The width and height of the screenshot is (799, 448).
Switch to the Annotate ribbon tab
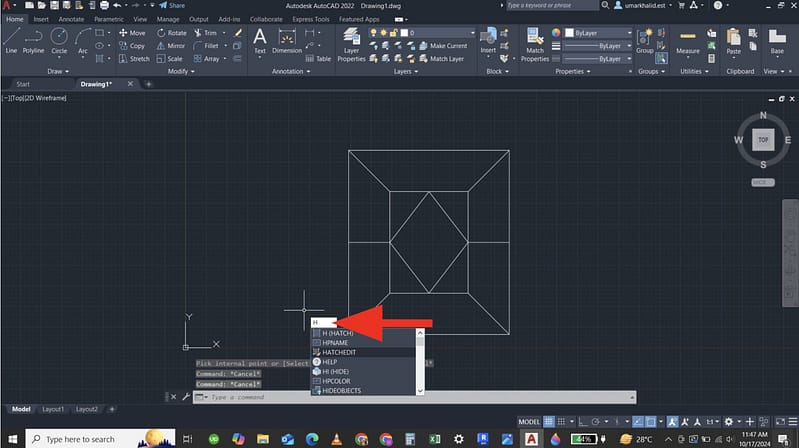[71, 19]
